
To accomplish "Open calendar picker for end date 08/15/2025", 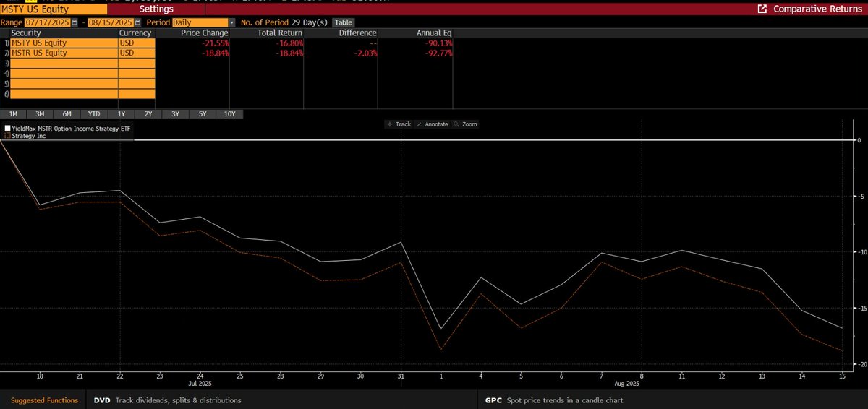I will 137,22.
